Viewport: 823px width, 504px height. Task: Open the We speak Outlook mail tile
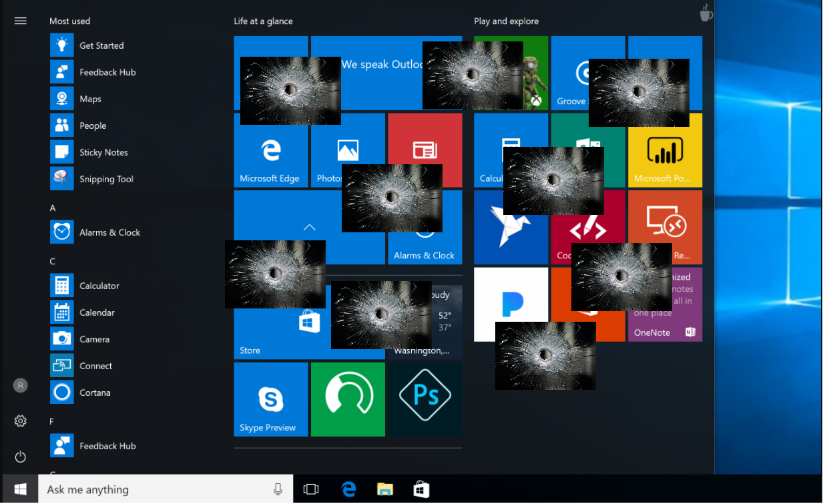click(x=386, y=73)
